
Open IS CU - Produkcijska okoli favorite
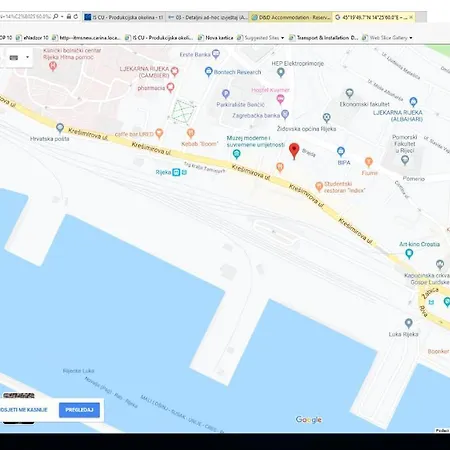[x=159, y=38]
